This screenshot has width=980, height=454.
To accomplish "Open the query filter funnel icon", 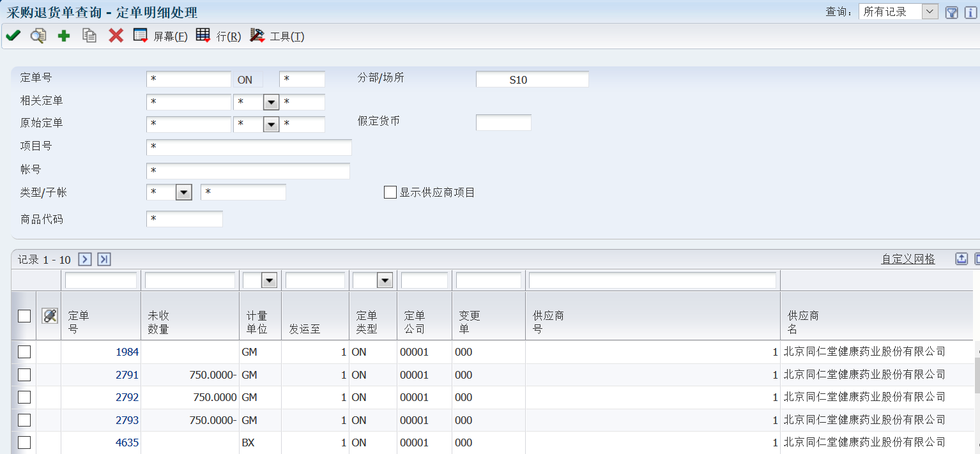I will (x=952, y=13).
